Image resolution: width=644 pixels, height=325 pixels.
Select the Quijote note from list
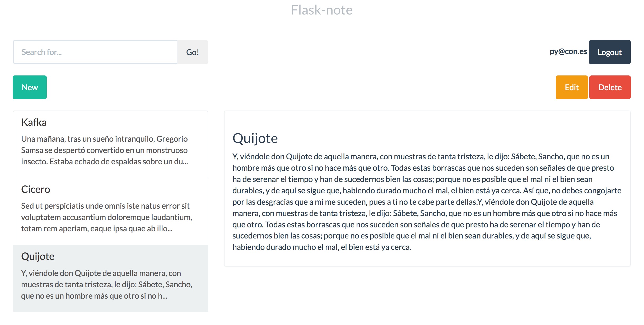click(x=110, y=278)
